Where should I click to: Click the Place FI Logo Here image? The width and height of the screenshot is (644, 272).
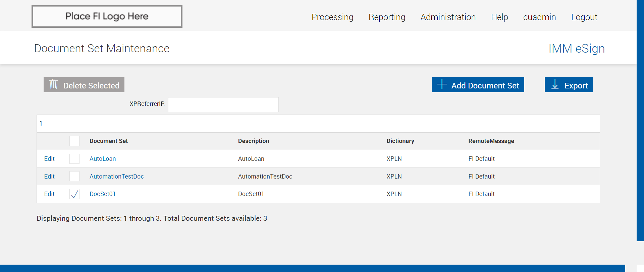click(x=107, y=16)
